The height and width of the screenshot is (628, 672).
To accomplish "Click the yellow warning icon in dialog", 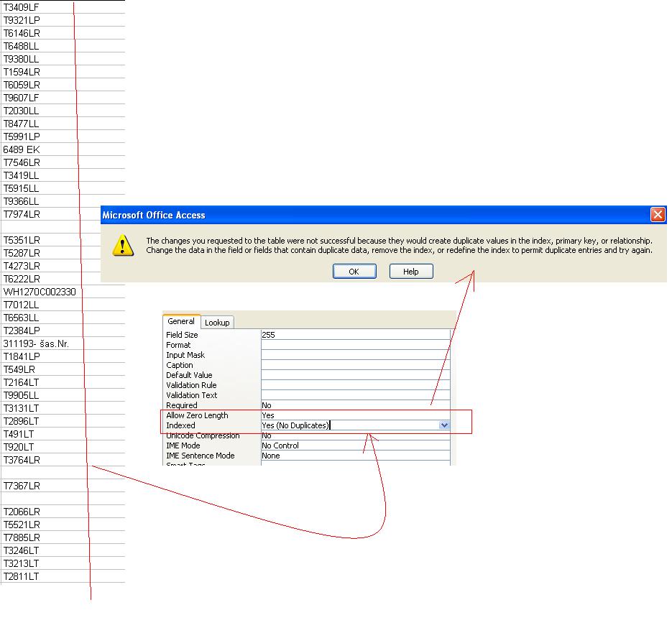I will point(123,245).
